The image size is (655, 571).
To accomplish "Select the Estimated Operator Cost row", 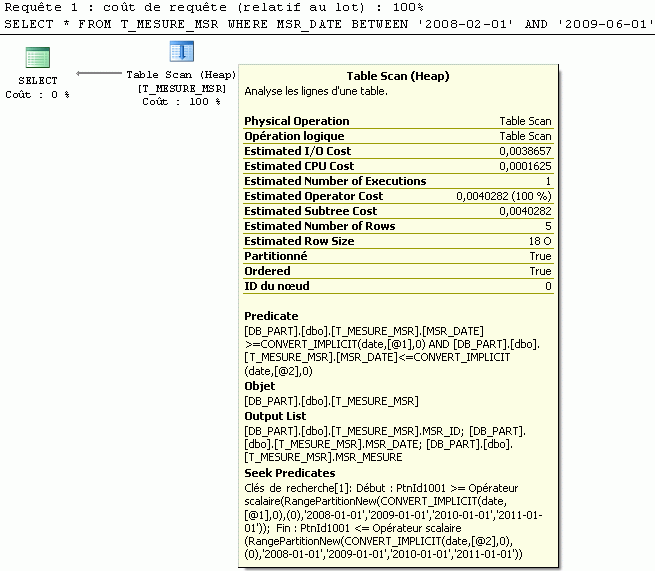I will tap(397, 196).
